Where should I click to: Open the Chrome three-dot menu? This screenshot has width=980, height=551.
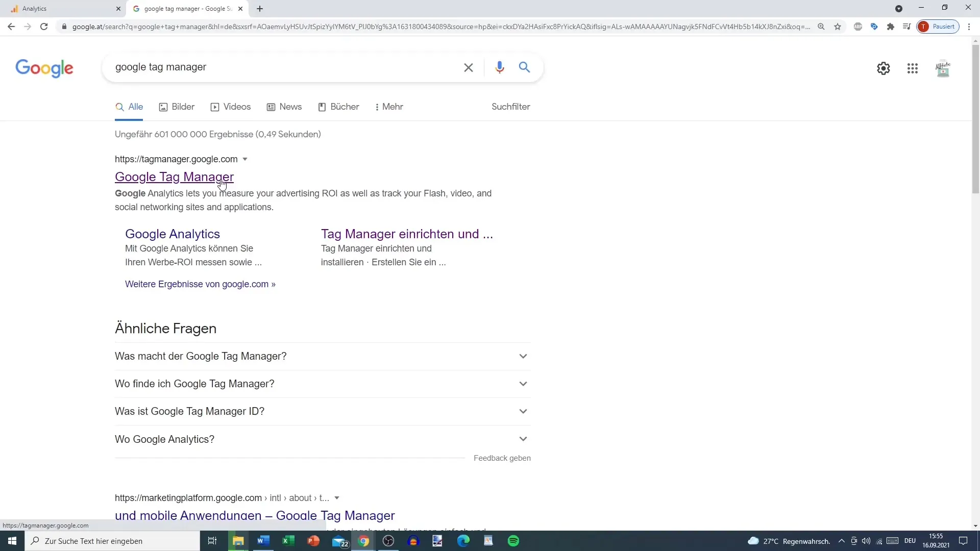click(x=969, y=27)
